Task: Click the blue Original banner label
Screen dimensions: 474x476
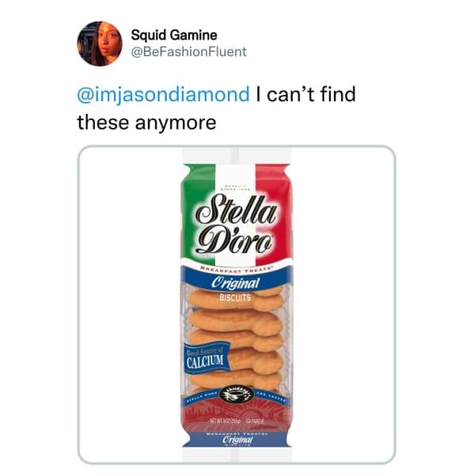Action: click(x=236, y=284)
